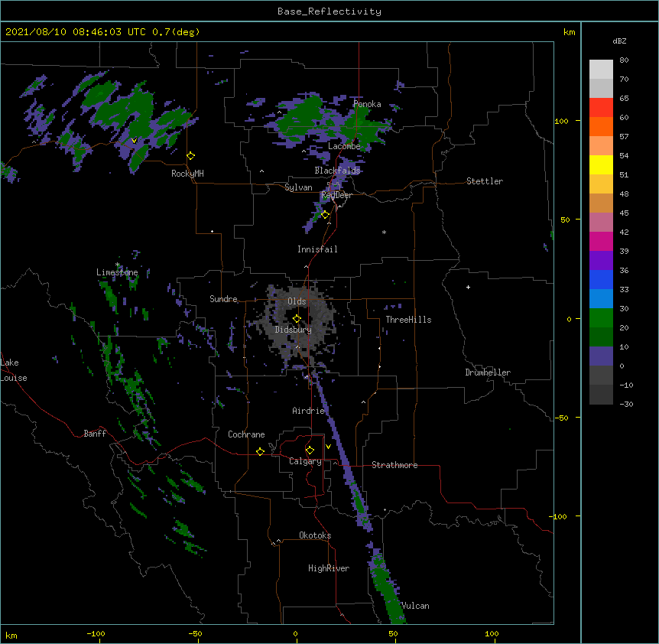The image size is (659, 644).
Task: Click the RockyMH label
Action: pyautogui.click(x=187, y=174)
